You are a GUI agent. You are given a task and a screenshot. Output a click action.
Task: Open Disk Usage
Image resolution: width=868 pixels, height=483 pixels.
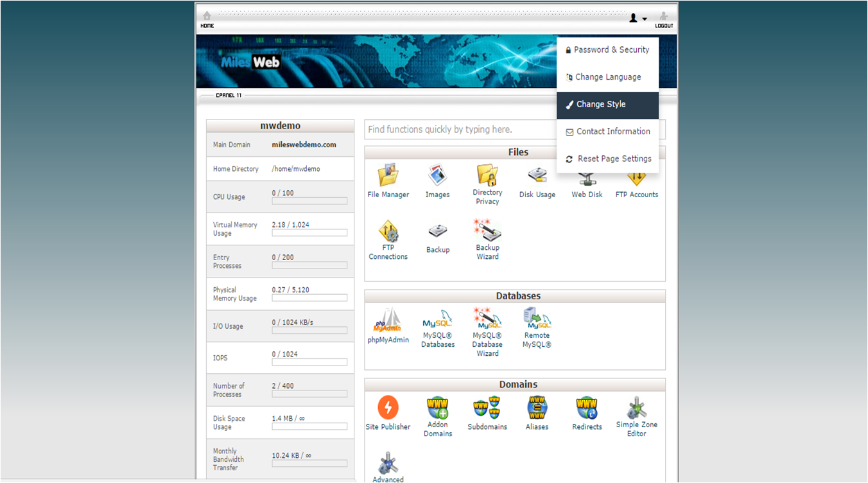[537, 175]
